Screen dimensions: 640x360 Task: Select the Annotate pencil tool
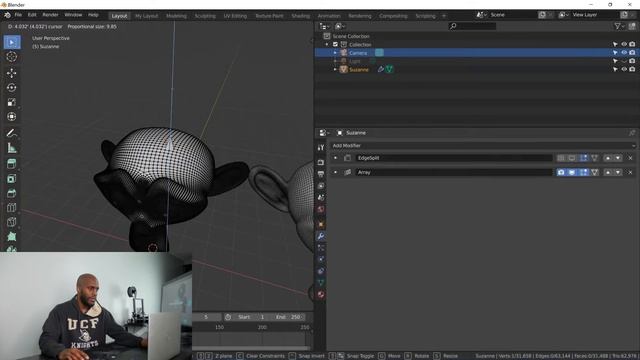12,133
